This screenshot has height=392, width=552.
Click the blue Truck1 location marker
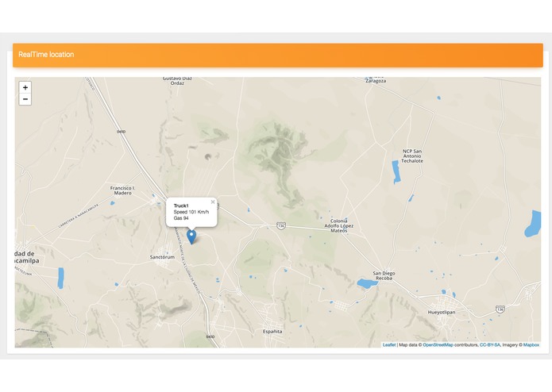tap(191, 236)
